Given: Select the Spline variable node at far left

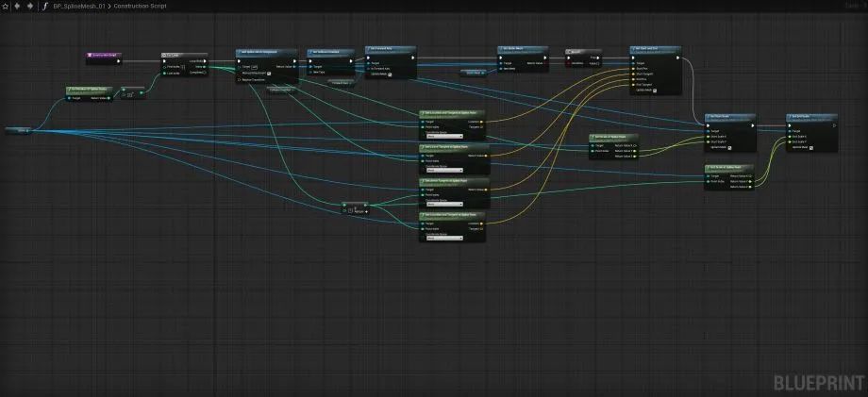Looking at the screenshot, I should [x=18, y=130].
